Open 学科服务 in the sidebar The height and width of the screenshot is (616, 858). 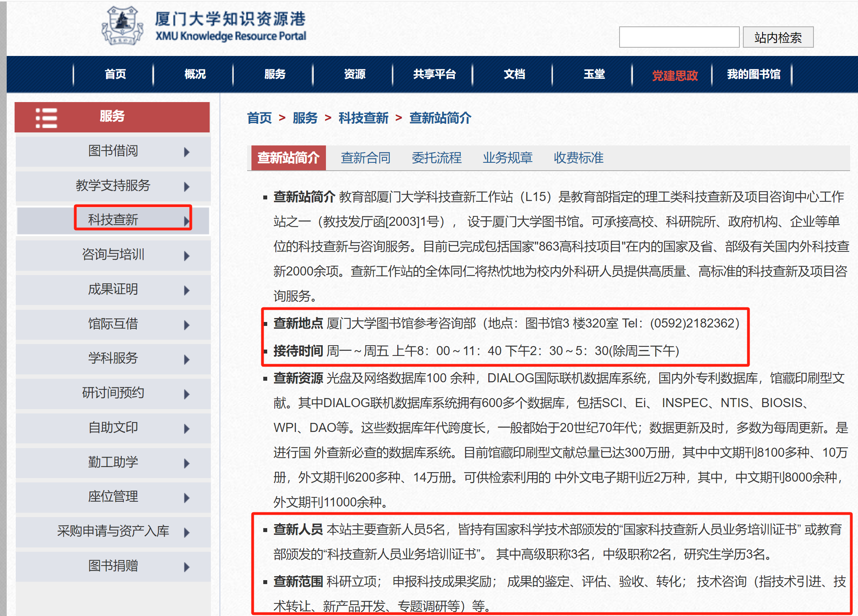113,359
